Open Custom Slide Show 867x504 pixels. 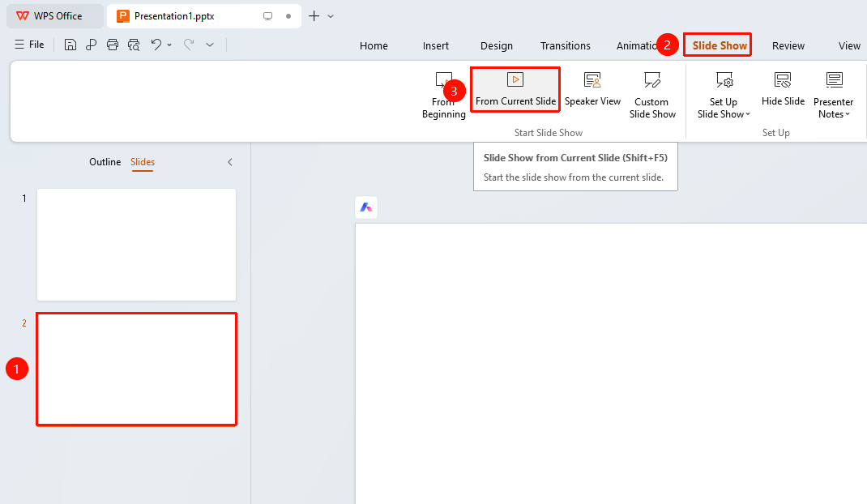point(652,95)
